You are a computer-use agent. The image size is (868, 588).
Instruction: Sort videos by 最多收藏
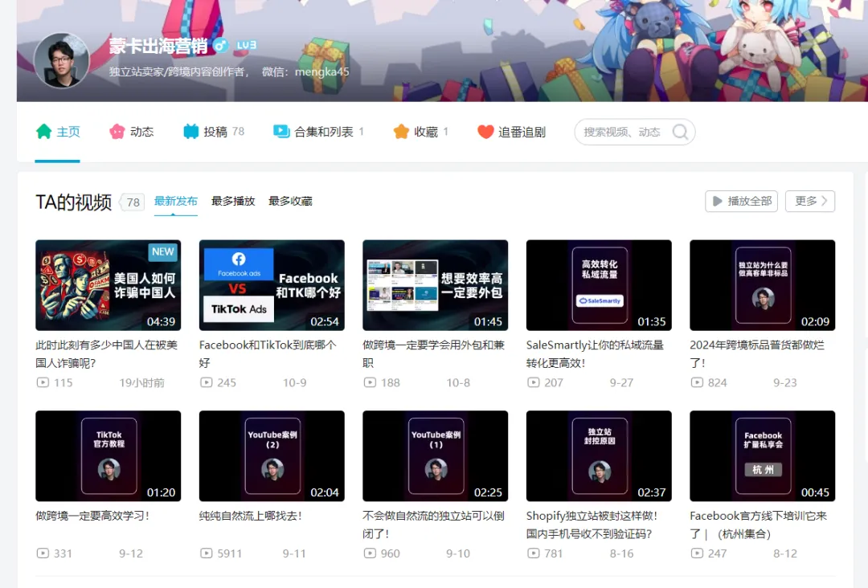click(290, 201)
